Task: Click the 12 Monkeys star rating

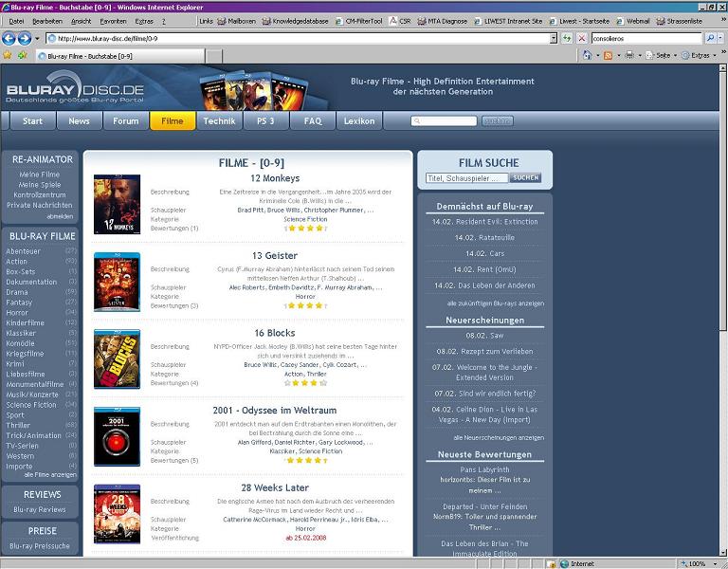Action: click(x=305, y=228)
